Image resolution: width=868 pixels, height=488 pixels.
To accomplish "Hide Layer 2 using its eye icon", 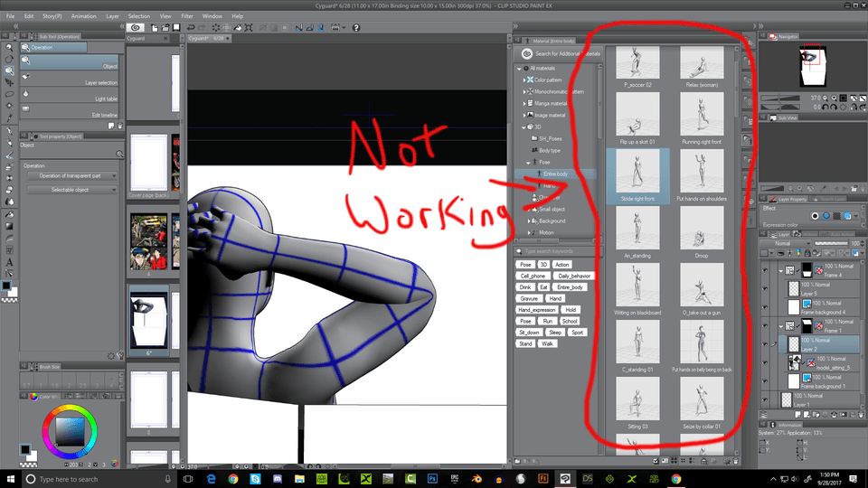I will tap(766, 343).
